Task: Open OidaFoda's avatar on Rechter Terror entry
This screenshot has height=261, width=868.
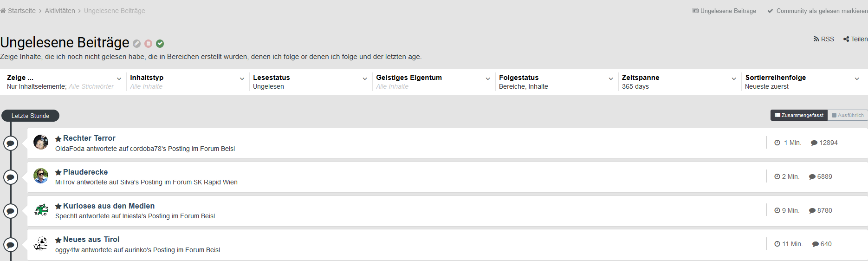Action: [x=41, y=142]
